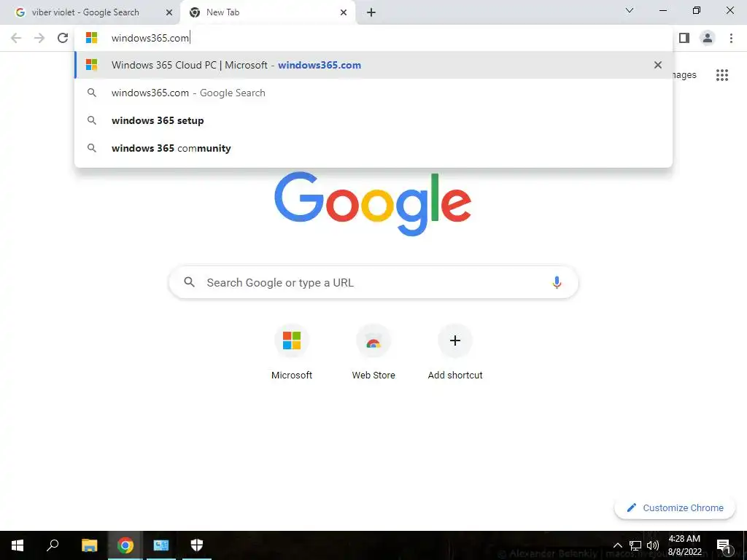Click the Customize Chrome button
The height and width of the screenshot is (560, 747).
pos(675,507)
